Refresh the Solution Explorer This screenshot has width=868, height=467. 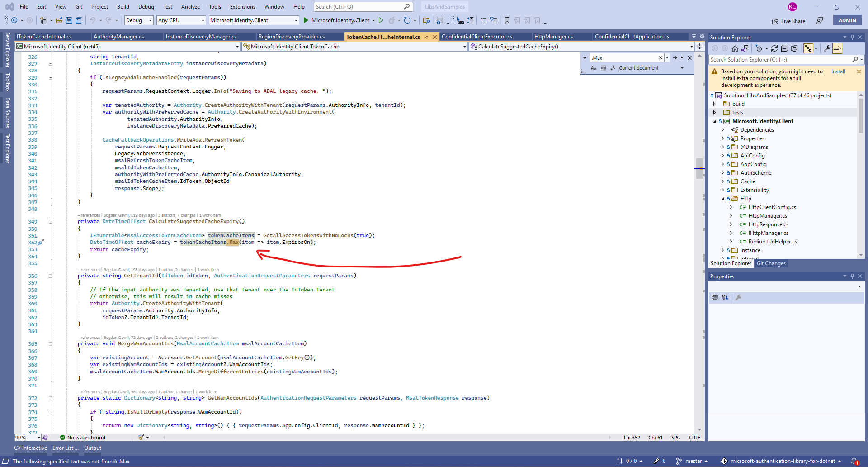774,48
